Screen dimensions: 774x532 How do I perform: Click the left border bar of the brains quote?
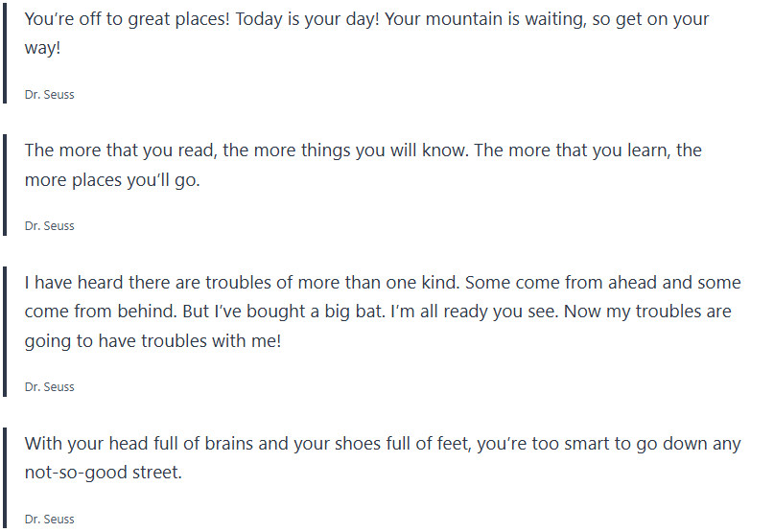(x=5, y=476)
